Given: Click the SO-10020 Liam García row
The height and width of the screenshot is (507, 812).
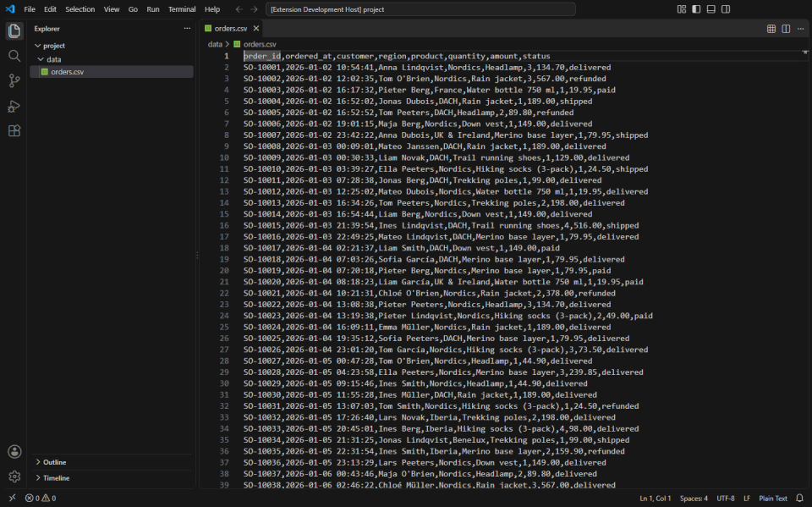Looking at the screenshot, I should pyautogui.click(x=443, y=282).
